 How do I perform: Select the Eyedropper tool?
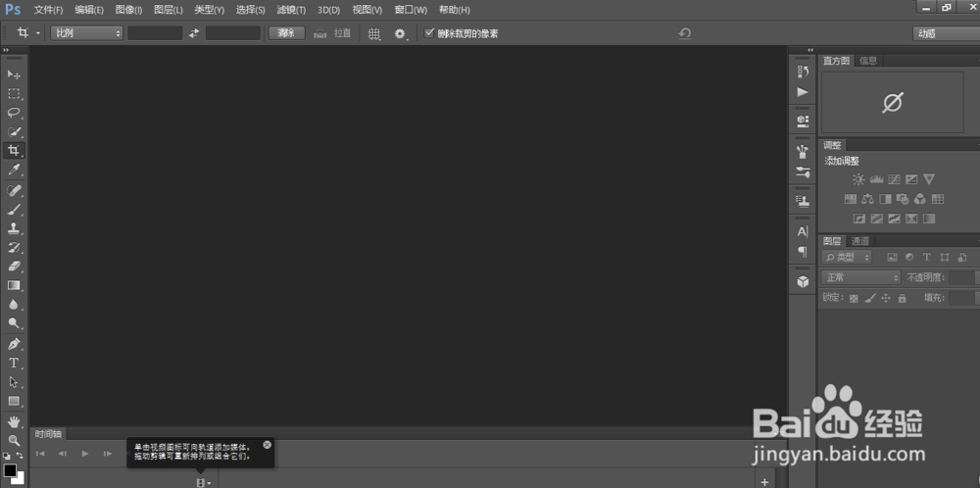pyautogui.click(x=14, y=170)
